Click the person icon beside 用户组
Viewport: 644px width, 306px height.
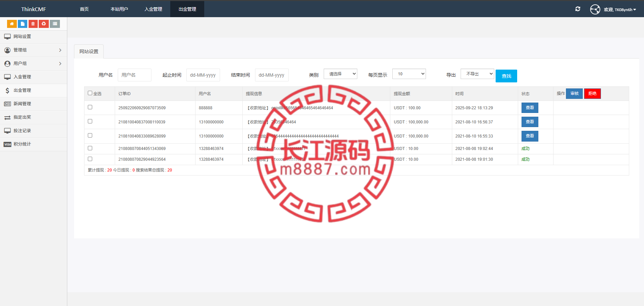click(7, 64)
